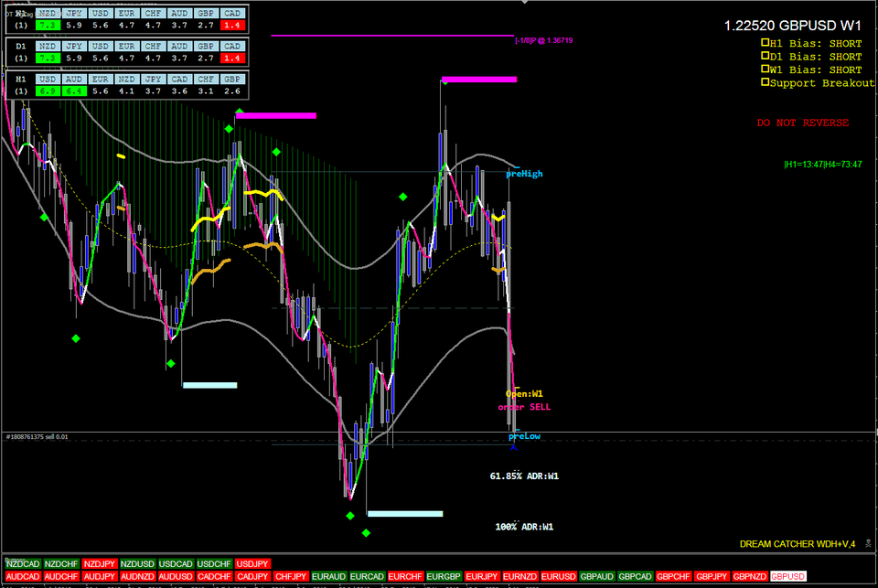Click the AUD header cell in the H1 panel
The width and height of the screenshot is (878, 588).
[x=74, y=79]
